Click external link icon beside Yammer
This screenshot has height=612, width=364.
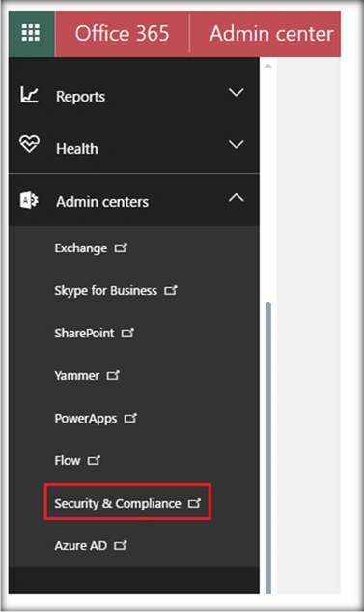point(113,375)
